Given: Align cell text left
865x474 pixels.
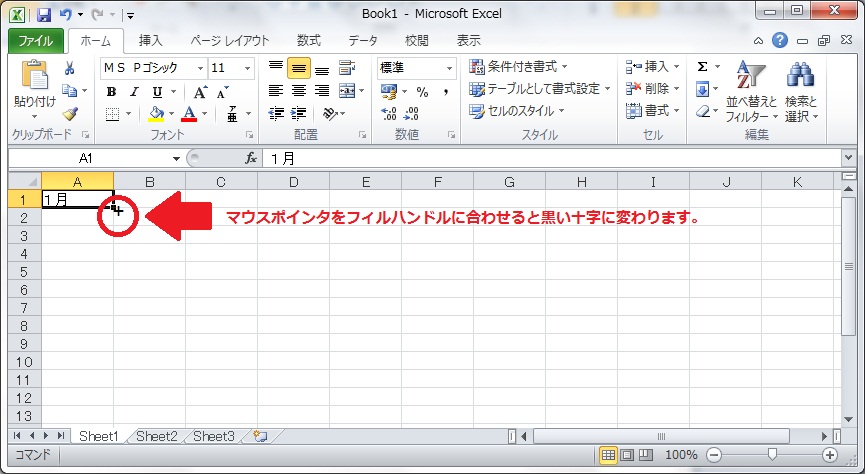Looking at the screenshot, I should (275, 90).
